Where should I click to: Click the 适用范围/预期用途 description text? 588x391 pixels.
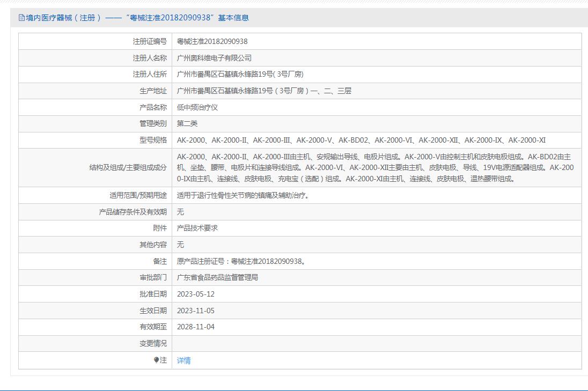(x=242, y=195)
